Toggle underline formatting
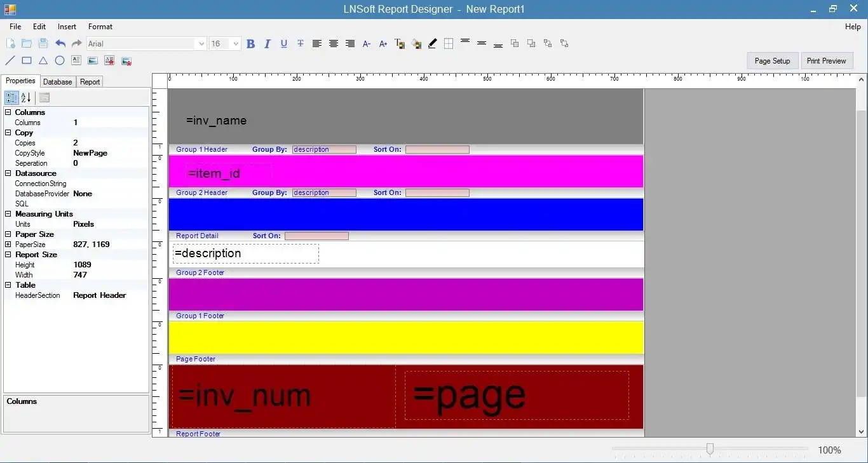This screenshot has width=868, height=463. [283, 44]
